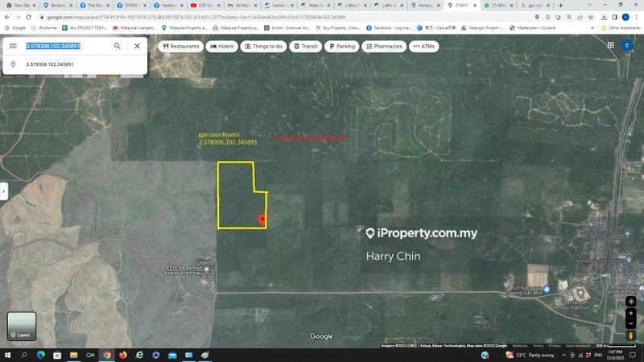This screenshot has width=644, height=362.
Task: Filter map by Hotels
Action: pyautogui.click(x=222, y=47)
